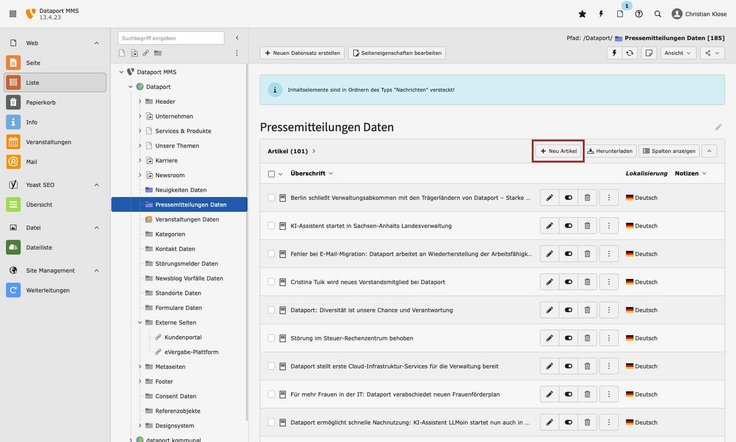Select Veranstaltungen Daten in page tree

(x=187, y=219)
